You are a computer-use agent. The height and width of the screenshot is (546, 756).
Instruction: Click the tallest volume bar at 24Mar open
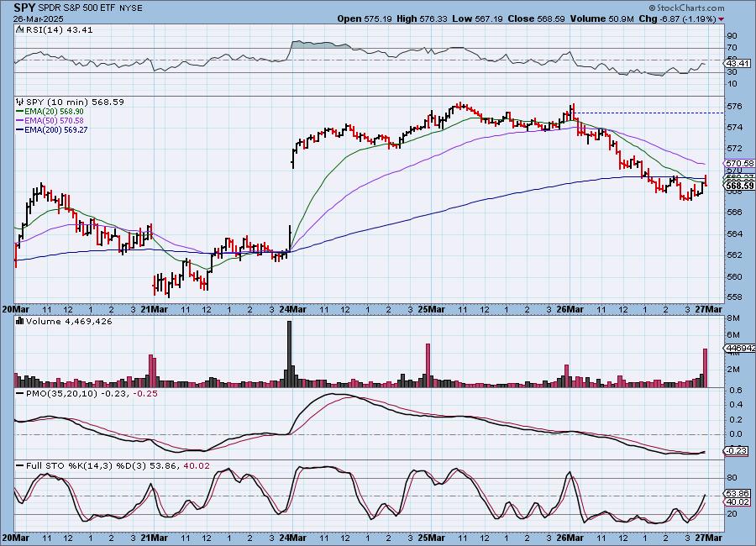[289, 354]
